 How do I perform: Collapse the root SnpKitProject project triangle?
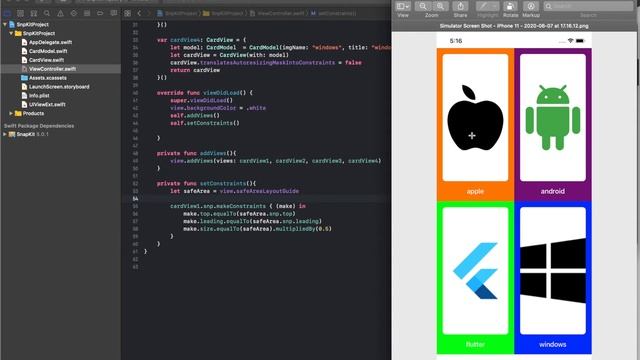[5, 24]
